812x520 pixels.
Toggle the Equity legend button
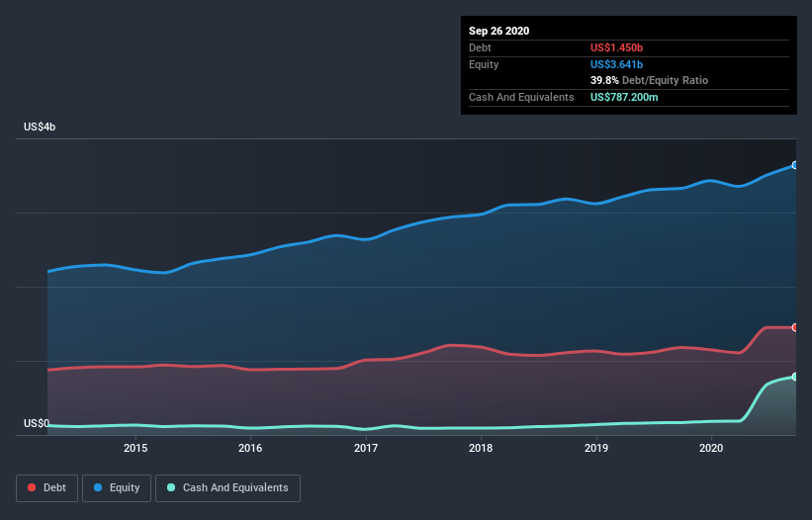[117, 488]
